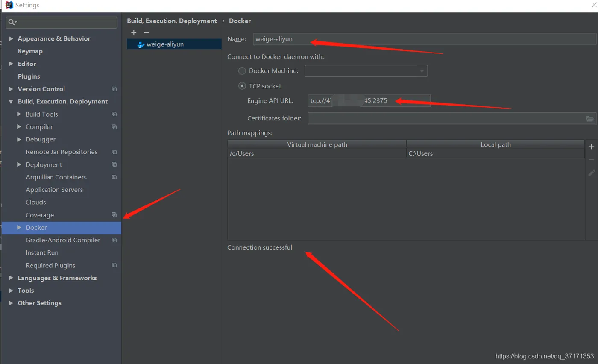Expand the Debugger arrow

19,139
